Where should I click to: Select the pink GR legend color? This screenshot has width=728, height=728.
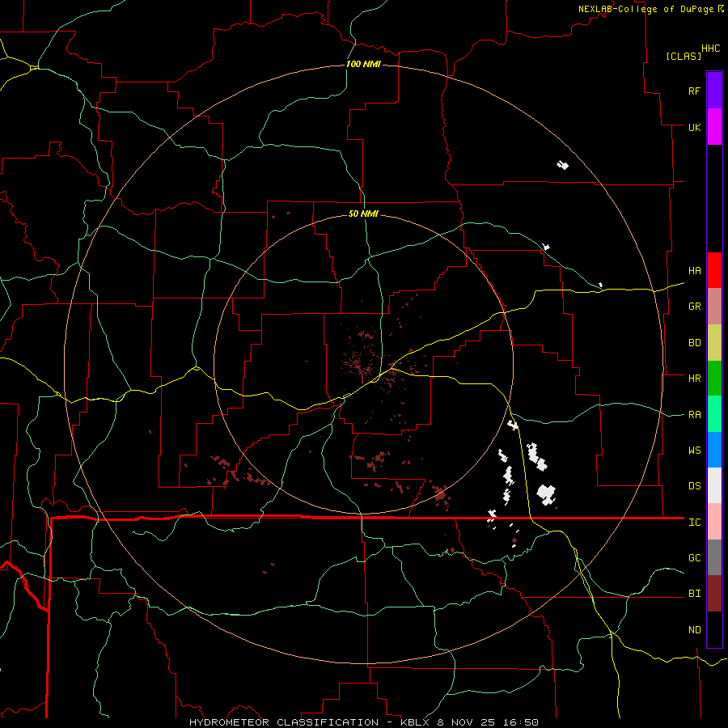[714, 307]
